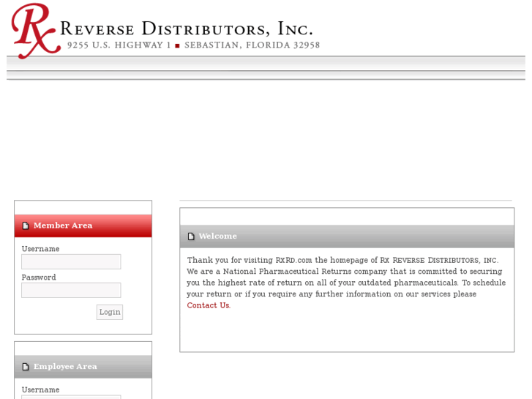The height and width of the screenshot is (399, 532).
Task: Click the Employee Area document icon
Action: (26, 367)
